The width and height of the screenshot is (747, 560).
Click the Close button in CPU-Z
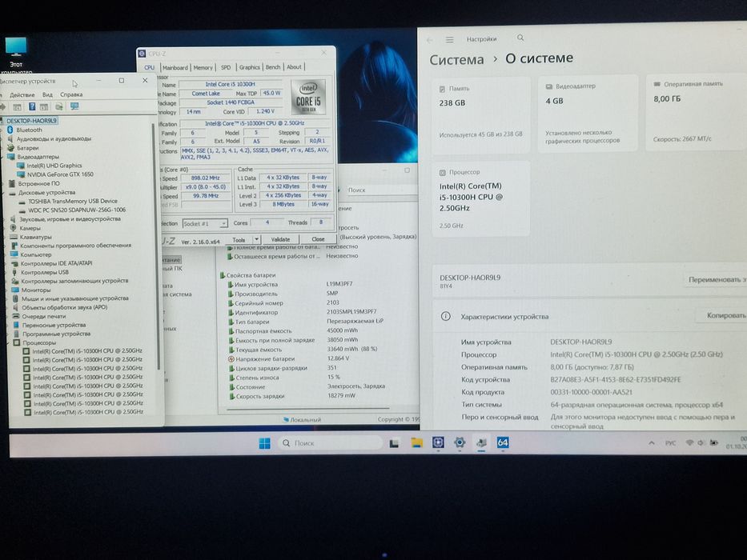point(318,239)
